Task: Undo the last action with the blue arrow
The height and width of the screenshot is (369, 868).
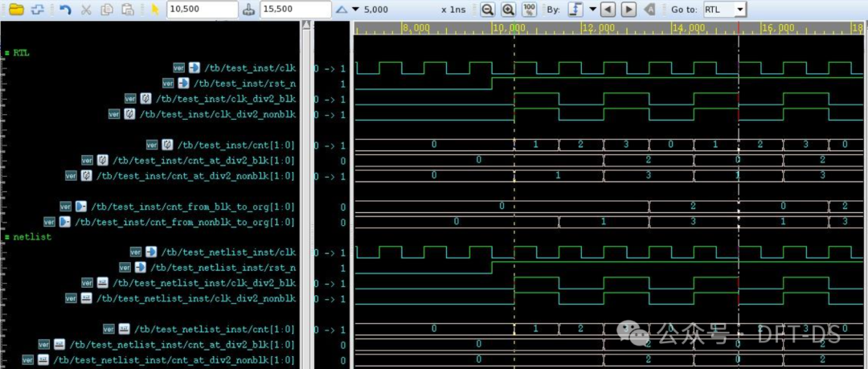Action: coord(65,10)
